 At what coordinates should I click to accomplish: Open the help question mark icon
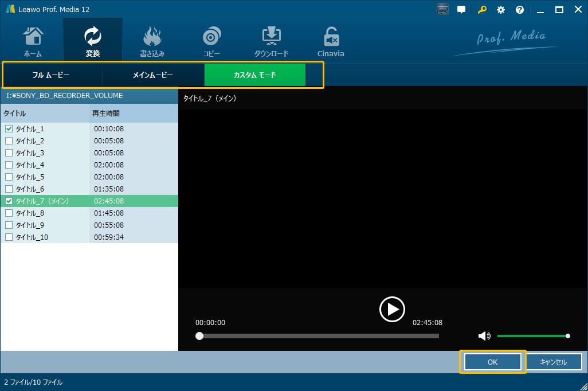(x=519, y=10)
